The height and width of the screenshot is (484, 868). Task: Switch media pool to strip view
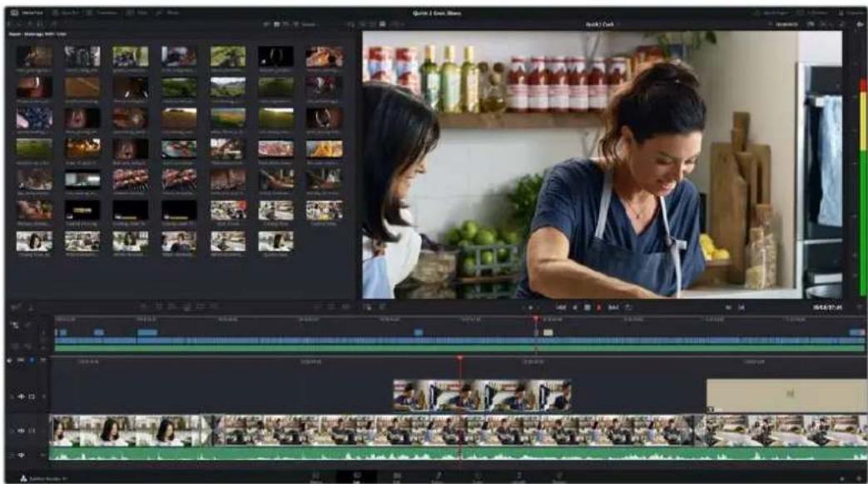click(285, 24)
